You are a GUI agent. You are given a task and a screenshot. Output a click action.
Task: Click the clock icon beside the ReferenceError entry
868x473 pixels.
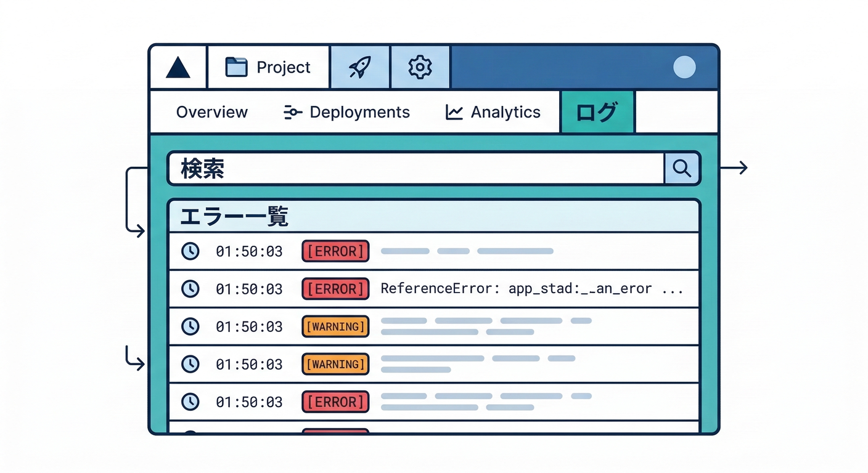190,288
